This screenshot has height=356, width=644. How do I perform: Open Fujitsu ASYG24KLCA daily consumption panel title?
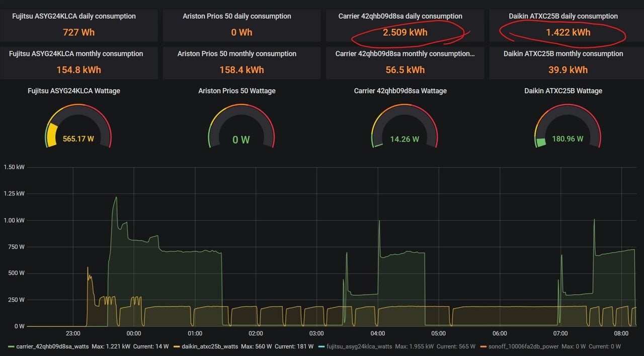coord(74,16)
